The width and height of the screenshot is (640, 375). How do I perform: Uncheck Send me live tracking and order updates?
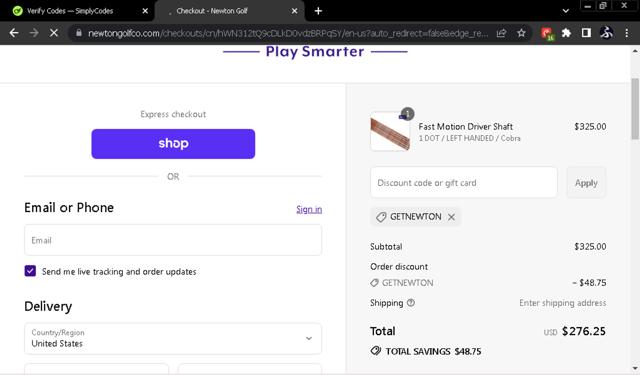pyautogui.click(x=30, y=271)
